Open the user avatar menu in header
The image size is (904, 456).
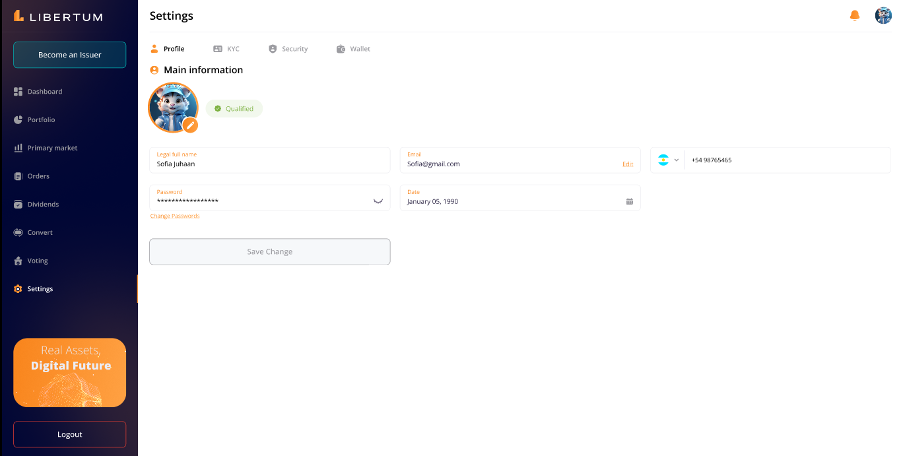883,15
